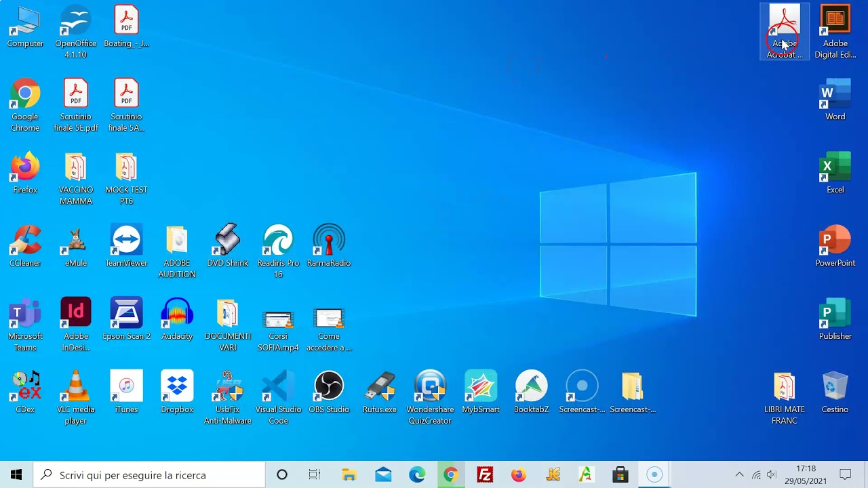Viewport: 868px width, 488px height.
Task: Open Wondershare QuizCreator shortcut
Action: (430, 399)
